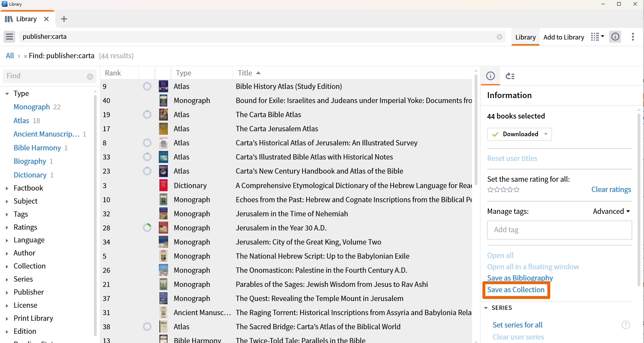The width and height of the screenshot is (644, 343).
Task: Click Reset user titles link
Action: pyautogui.click(x=512, y=158)
